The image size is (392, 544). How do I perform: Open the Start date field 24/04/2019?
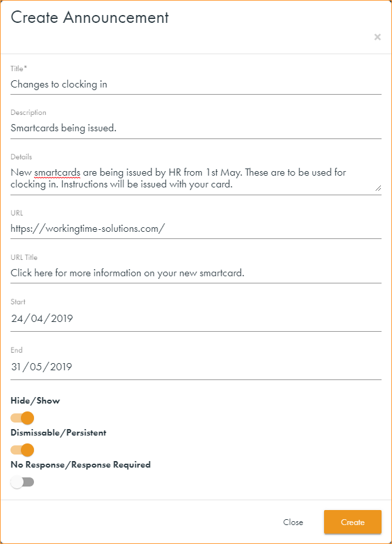pyautogui.click(x=196, y=319)
